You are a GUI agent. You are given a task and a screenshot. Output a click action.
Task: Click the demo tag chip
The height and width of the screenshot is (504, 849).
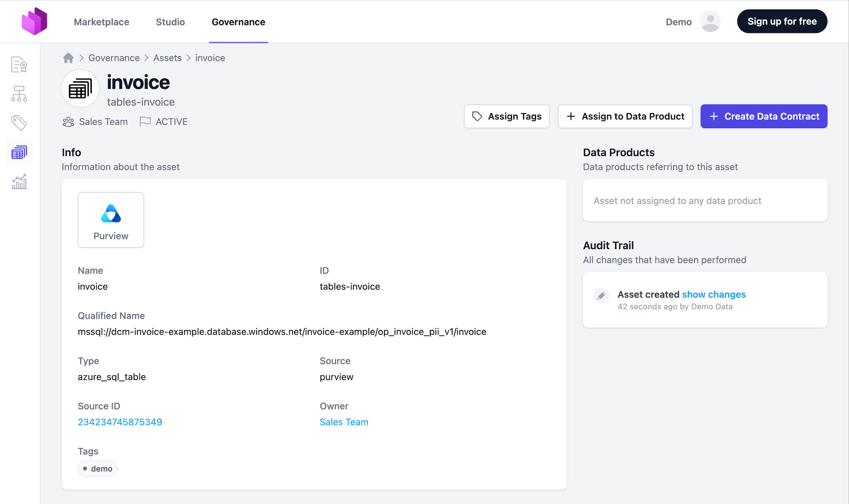[98, 468]
